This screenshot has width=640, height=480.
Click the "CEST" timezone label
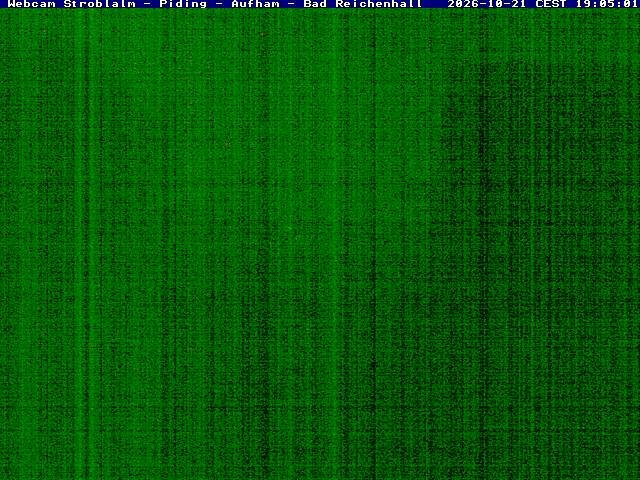pyautogui.click(x=551, y=4)
